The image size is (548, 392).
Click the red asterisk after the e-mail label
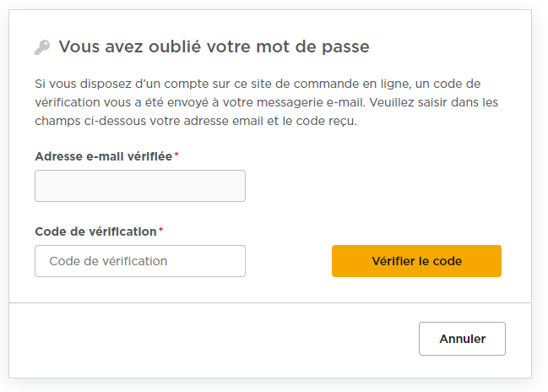[176, 155]
